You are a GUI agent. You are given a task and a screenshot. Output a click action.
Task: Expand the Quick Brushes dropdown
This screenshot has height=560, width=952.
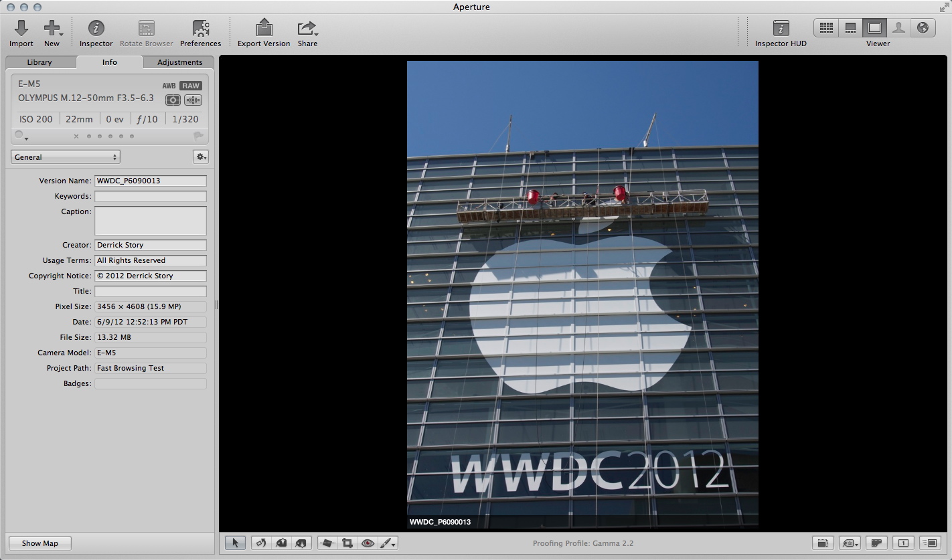[388, 543]
